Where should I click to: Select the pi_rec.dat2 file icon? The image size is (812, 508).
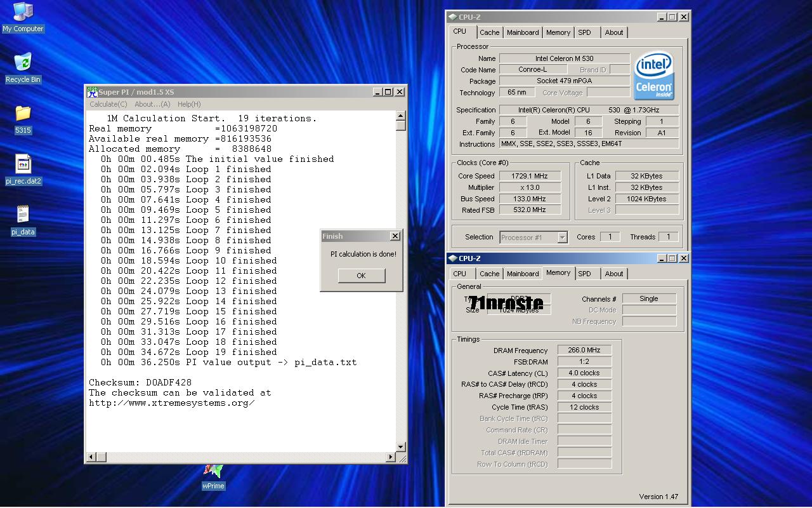point(23,170)
